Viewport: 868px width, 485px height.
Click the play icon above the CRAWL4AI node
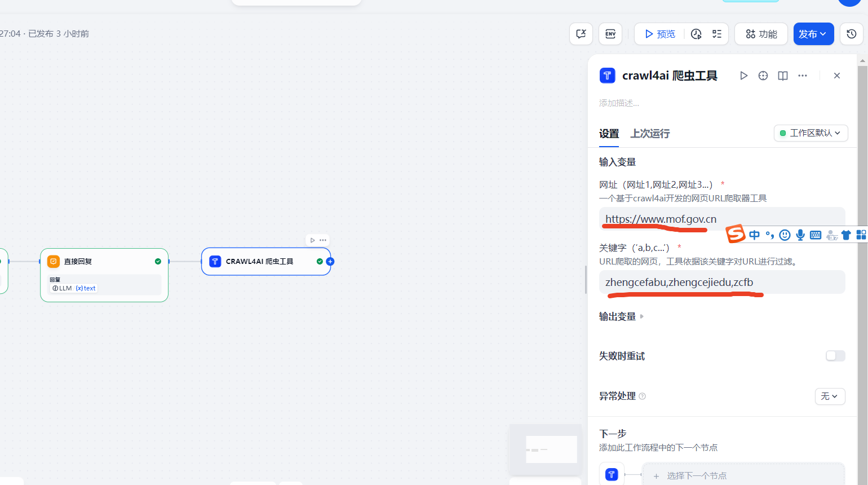[313, 240]
